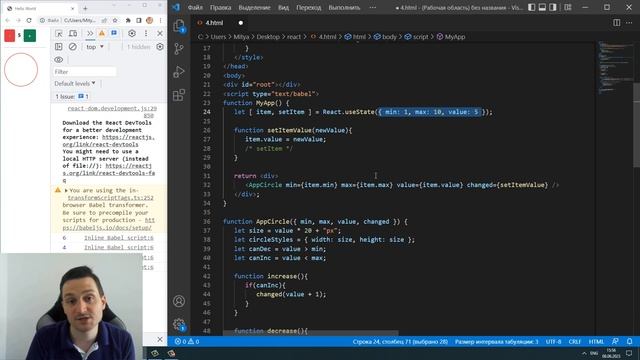Expand the Babel transformer warning message
Image resolution: width=640 pixels, height=360 pixels.
click(x=66, y=191)
